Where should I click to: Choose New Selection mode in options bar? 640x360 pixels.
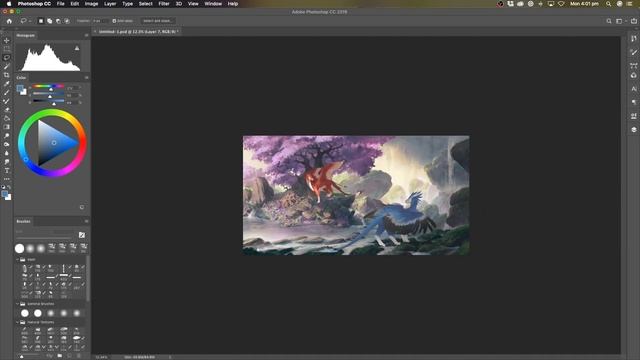[41, 21]
